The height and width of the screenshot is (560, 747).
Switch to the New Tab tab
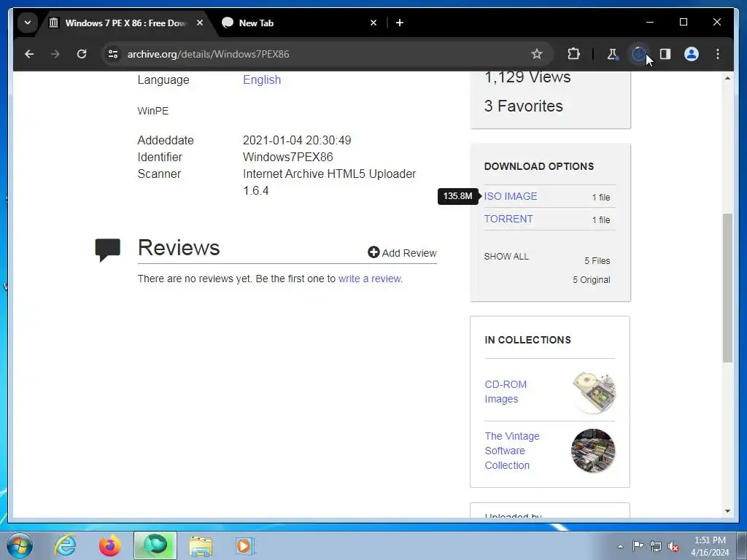pyautogui.click(x=300, y=23)
